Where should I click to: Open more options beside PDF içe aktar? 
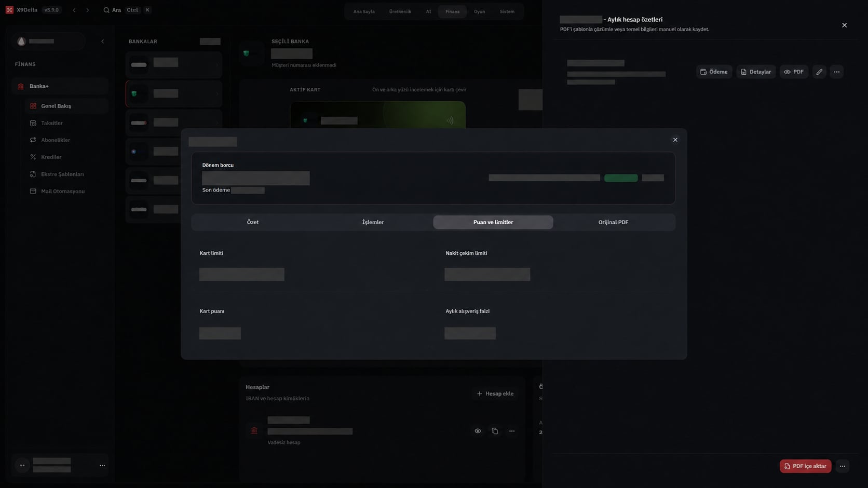coord(842,466)
